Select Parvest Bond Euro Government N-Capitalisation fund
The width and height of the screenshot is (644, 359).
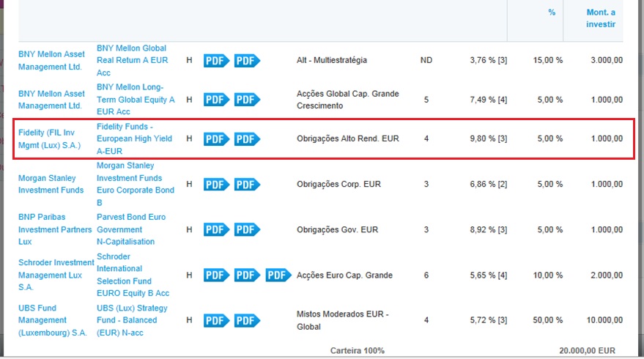(131, 229)
